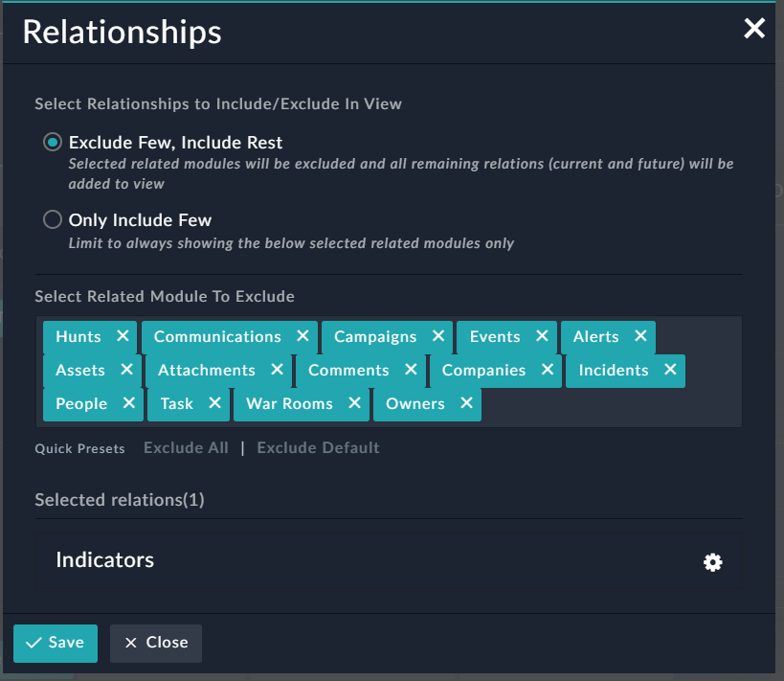Open the Indicators settings gear icon

pyautogui.click(x=712, y=562)
